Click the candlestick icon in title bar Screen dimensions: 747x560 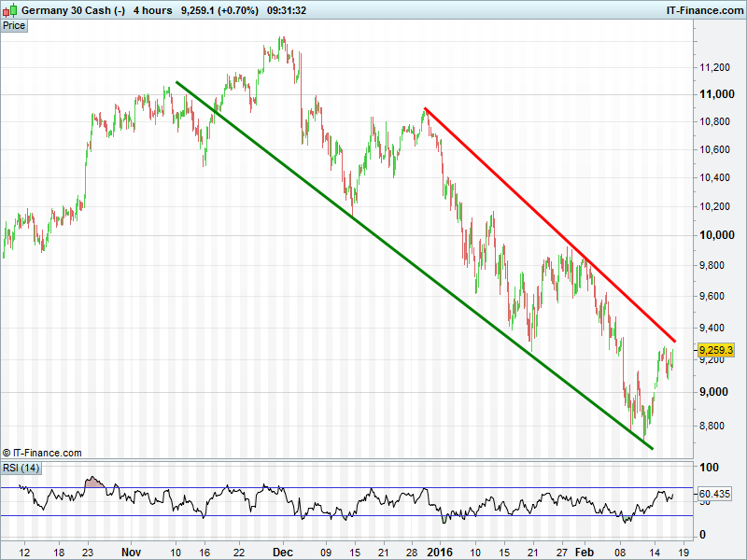pos(10,10)
